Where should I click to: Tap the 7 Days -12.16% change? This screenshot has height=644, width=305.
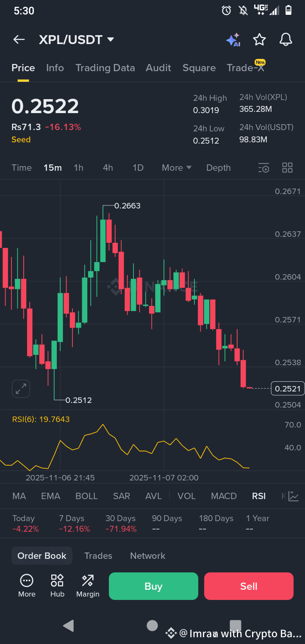coord(75,529)
